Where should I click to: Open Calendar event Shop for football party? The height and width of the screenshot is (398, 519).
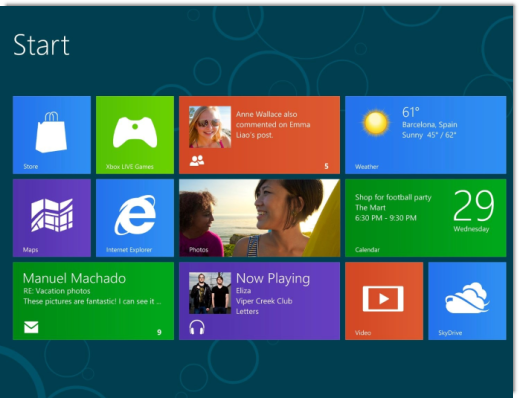pos(425,218)
